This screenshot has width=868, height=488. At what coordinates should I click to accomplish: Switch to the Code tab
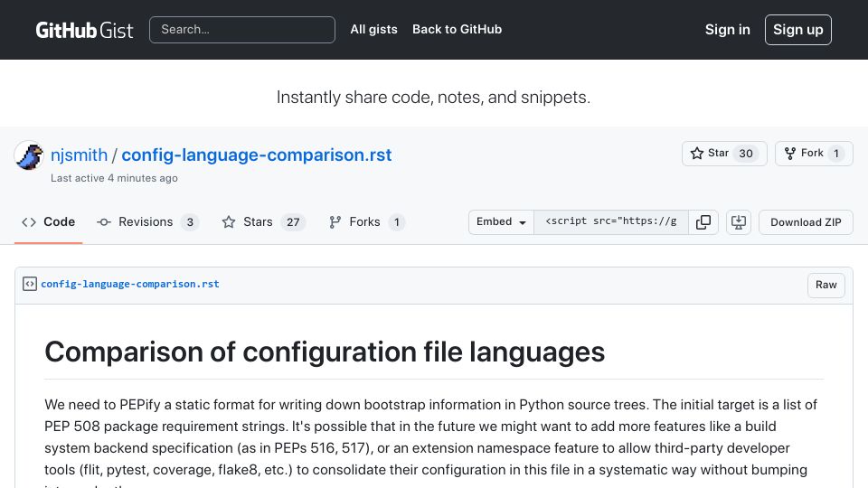48,222
